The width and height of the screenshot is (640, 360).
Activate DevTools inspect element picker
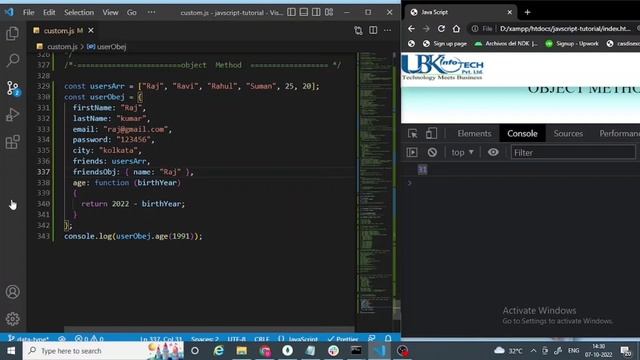pyautogui.click(x=413, y=133)
